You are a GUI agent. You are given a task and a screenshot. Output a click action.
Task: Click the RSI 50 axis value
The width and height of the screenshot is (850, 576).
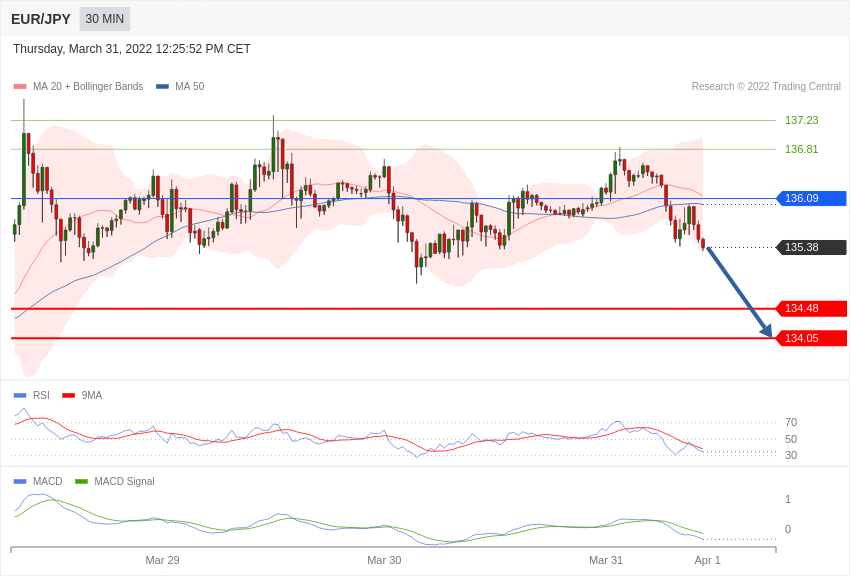click(x=791, y=439)
